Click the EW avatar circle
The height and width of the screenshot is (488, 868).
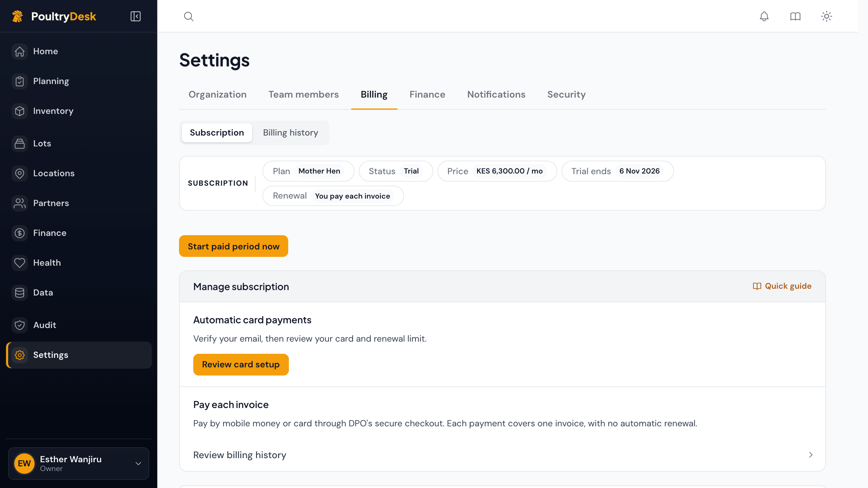(x=24, y=464)
